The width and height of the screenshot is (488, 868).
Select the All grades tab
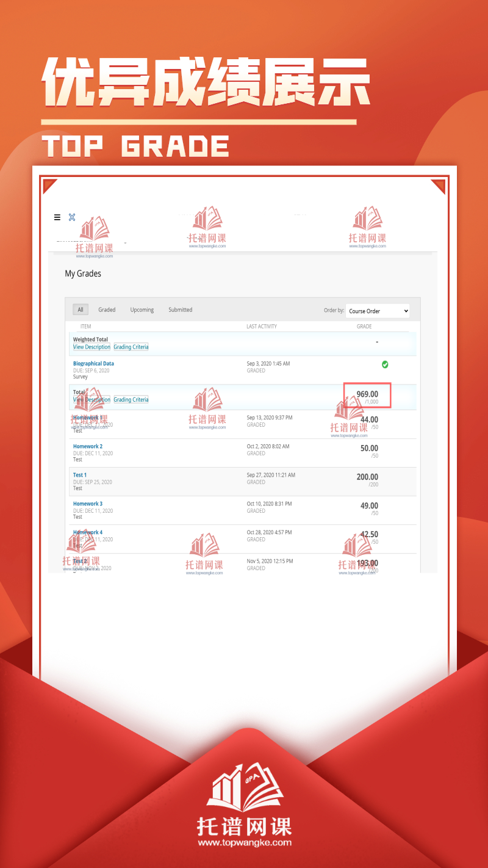click(x=81, y=309)
